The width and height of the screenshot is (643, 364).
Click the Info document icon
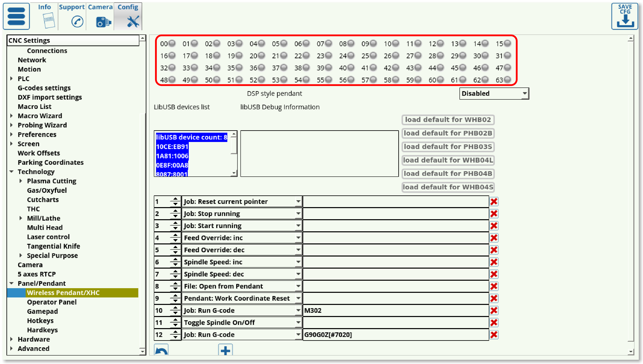(x=48, y=21)
